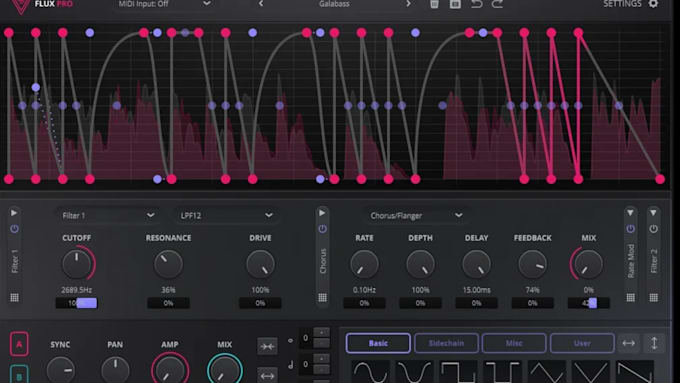The height and width of the screenshot is (383, 680).
Task: Click the Chorus Delay knob
Action: 477,264
